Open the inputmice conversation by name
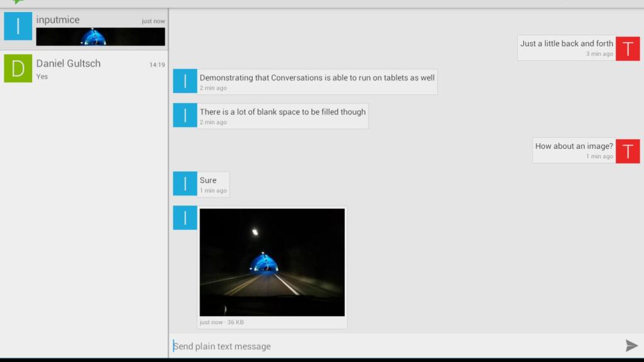644x362 pixels. (x=58, y=20)
